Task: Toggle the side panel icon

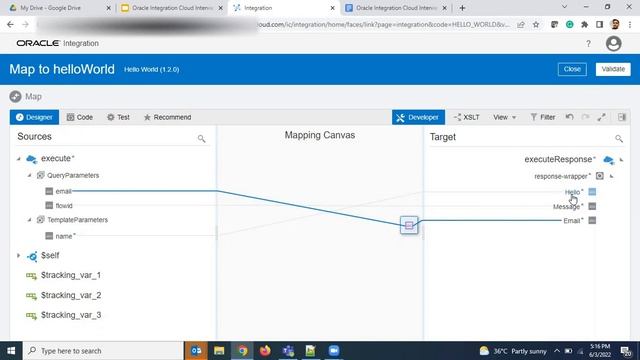Action: click(x=622, y=117)
